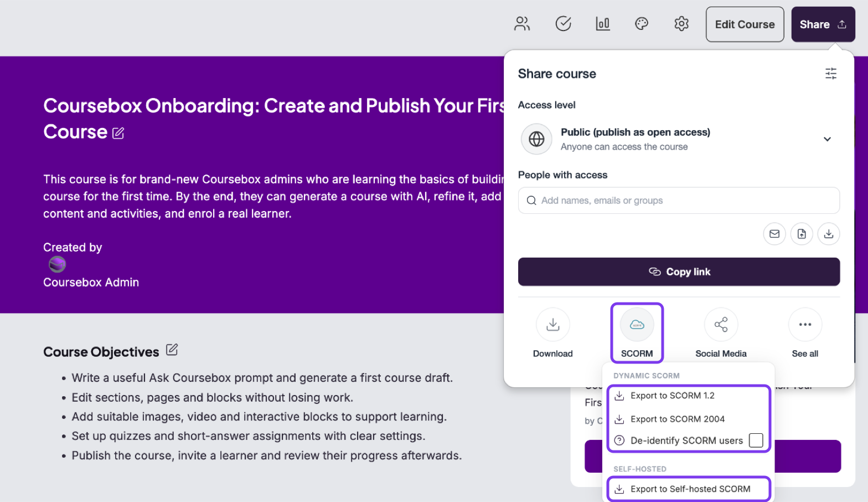Viewport: 868px width, 502px height.
Task: Click the download list icon under People with access
Action: tap(829, 234)
